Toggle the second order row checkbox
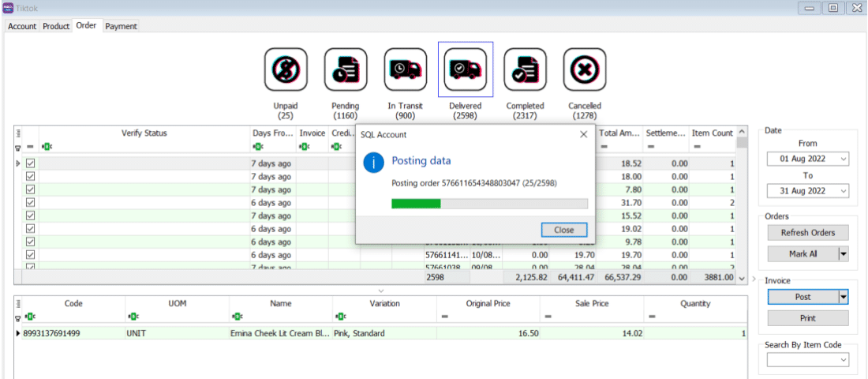Image resolution: width=868 pixels, height=379 pixels. coord(31,177)
